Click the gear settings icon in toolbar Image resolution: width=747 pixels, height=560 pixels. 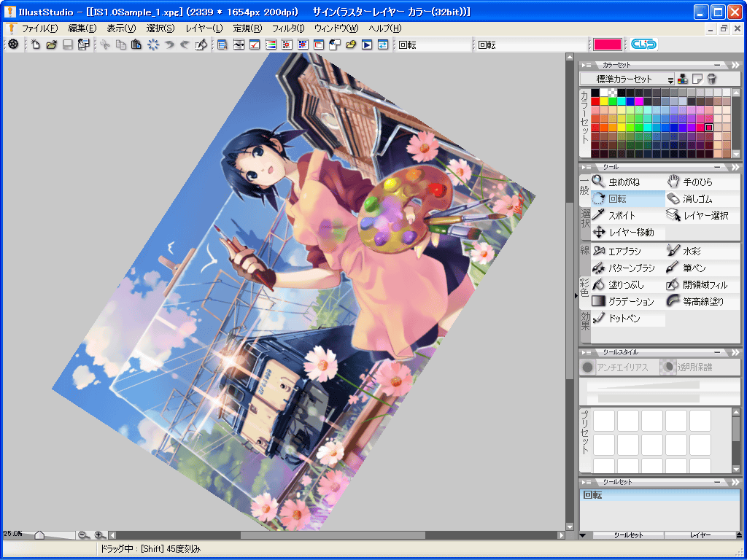(13, 44)
